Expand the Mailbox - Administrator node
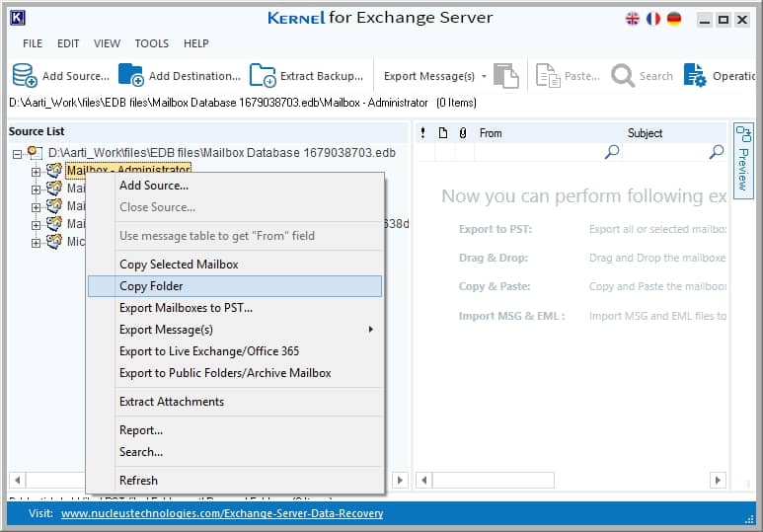763x532 pixels. coord(36,172)
